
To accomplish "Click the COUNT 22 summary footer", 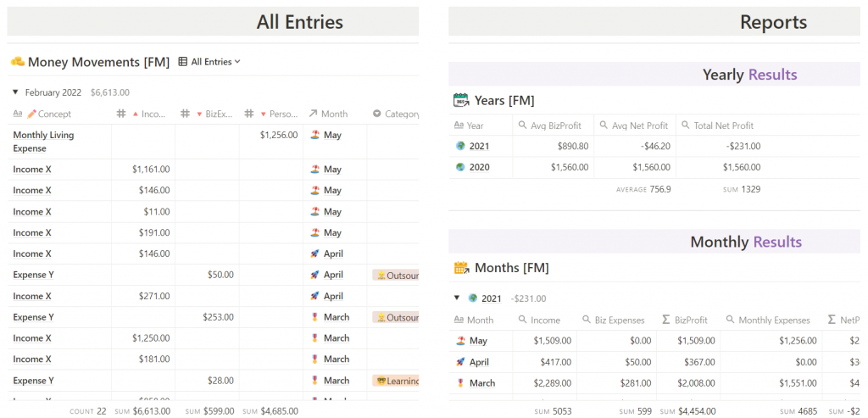I will (88, 411).
